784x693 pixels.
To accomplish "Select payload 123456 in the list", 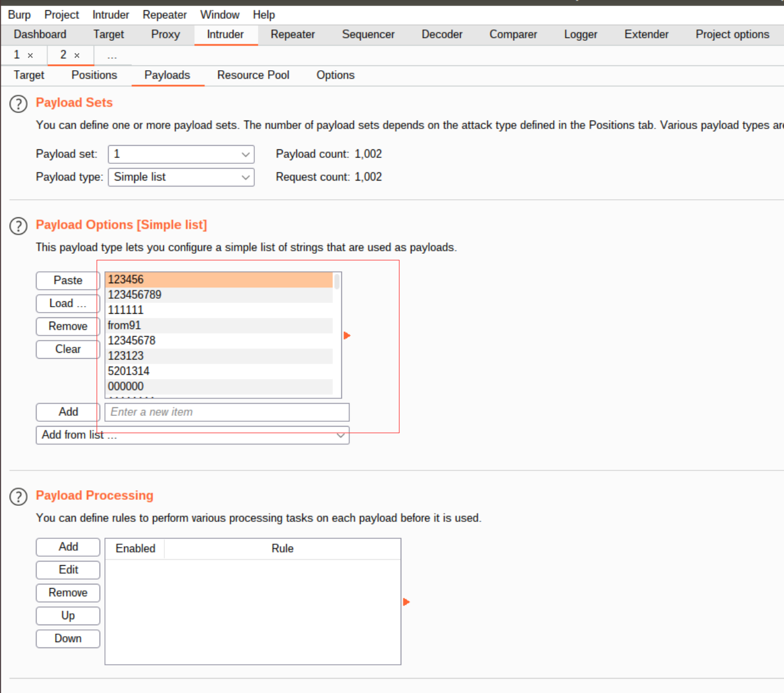I will coord(219,280).
